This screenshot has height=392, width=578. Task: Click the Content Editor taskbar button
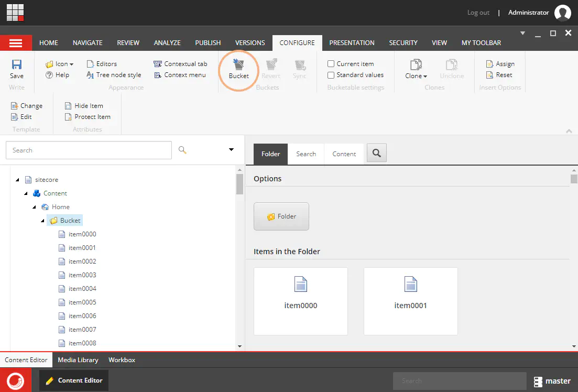pos(74,380)
